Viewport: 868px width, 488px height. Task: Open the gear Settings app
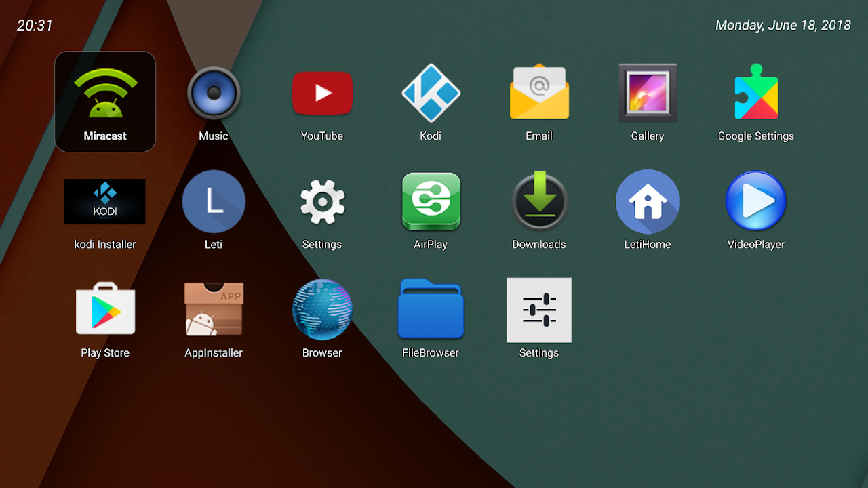coord(322,201)
